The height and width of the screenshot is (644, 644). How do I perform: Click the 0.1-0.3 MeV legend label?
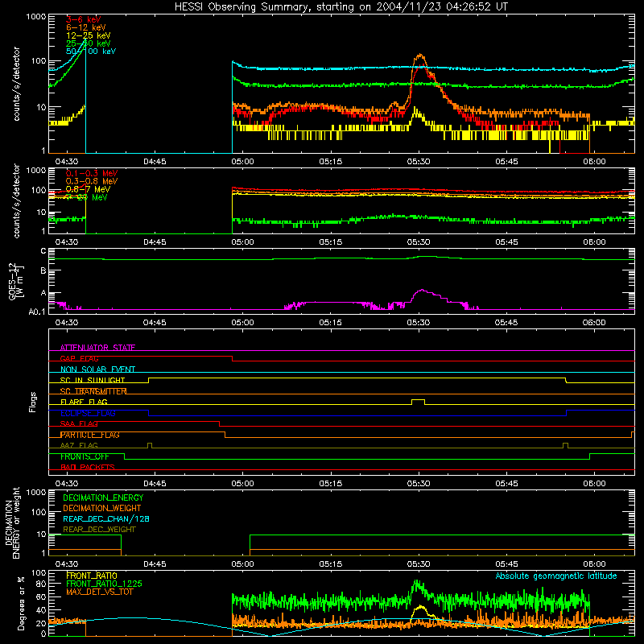(92, 173)
